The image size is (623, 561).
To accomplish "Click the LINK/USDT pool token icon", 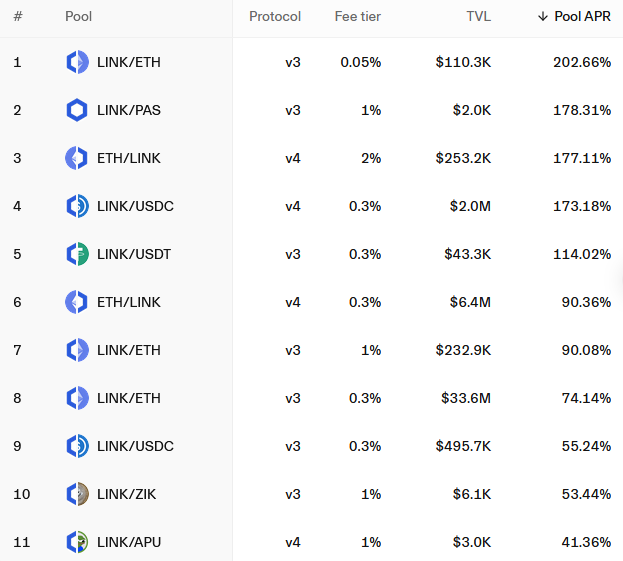I will [x=77, y=255].
